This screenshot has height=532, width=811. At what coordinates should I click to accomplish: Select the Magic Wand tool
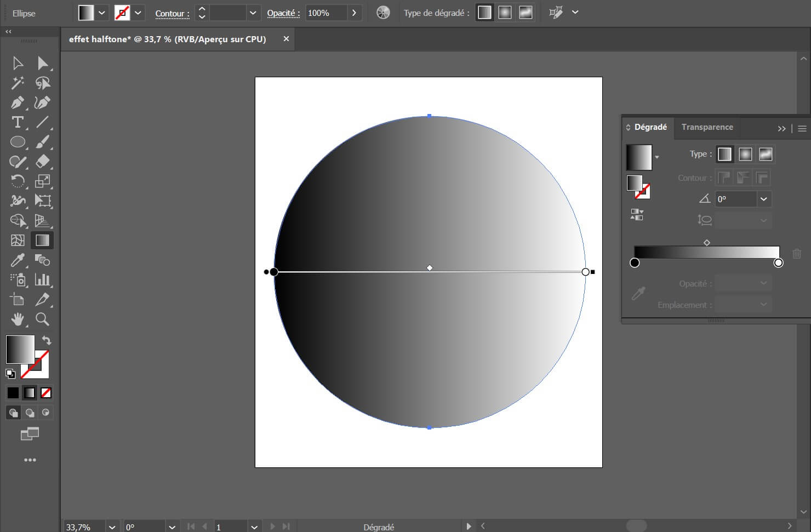(18, 83)
